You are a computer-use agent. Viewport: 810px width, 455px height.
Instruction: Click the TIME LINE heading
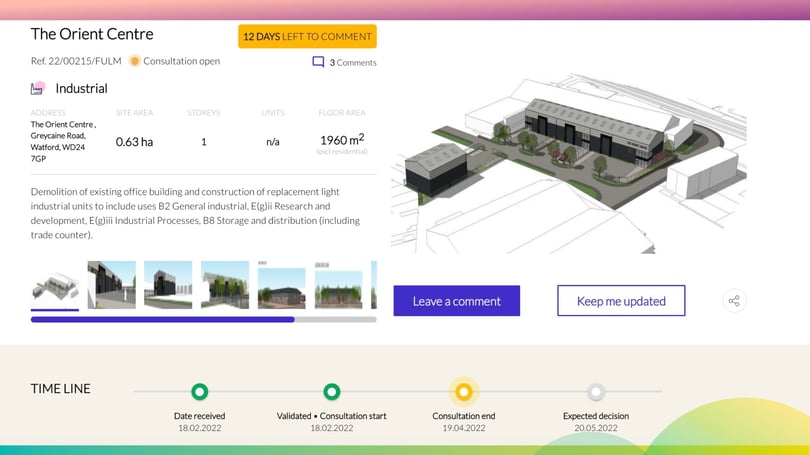click(60, 388)
